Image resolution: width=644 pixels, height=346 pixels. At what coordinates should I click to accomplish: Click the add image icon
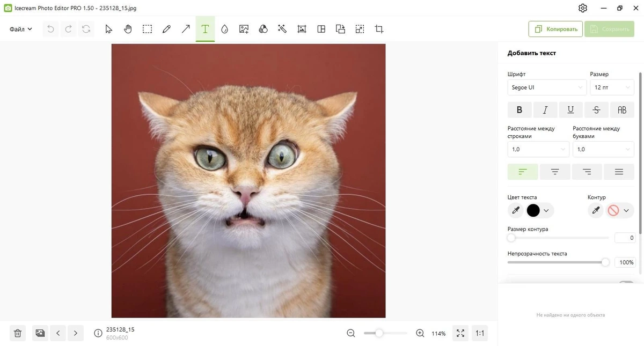(x=244, y=29)
